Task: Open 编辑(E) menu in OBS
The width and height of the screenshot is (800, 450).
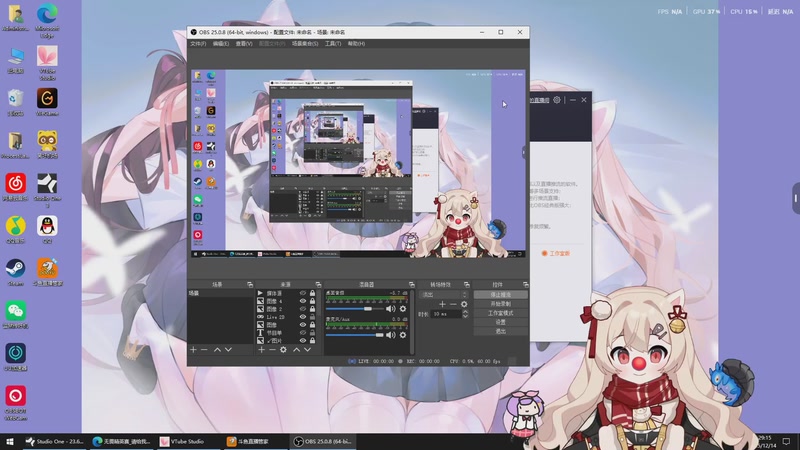Action: 220,44
